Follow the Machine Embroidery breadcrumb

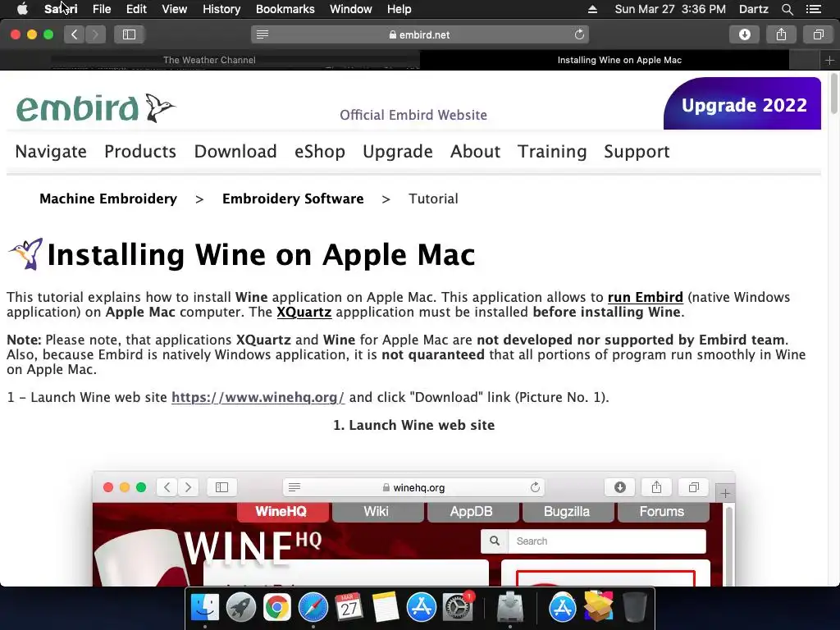tap(108, 199)
